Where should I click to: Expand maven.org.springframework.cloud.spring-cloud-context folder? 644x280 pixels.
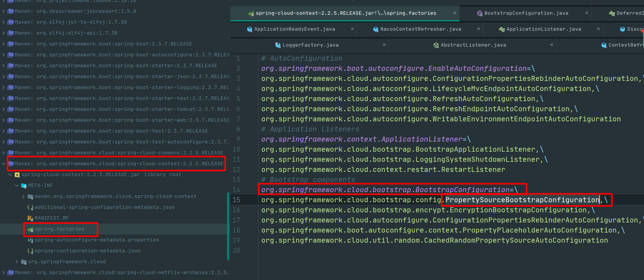click(23, 196)
